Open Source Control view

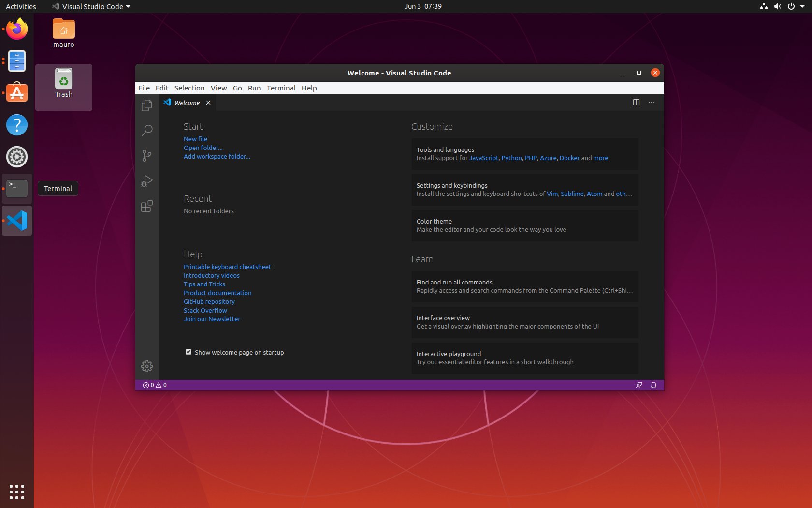(146, 156)
